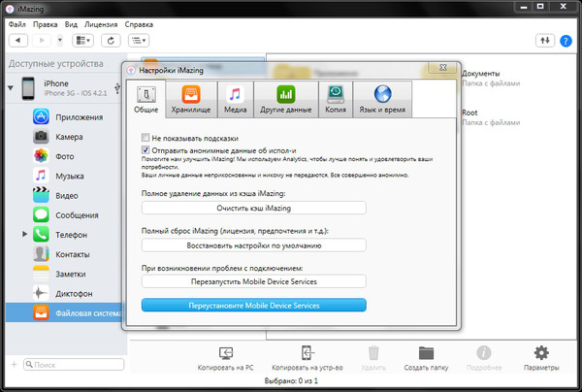The image size is (582, 392).
Task: Open Параметры gear icon
Action: pos(540,353)
